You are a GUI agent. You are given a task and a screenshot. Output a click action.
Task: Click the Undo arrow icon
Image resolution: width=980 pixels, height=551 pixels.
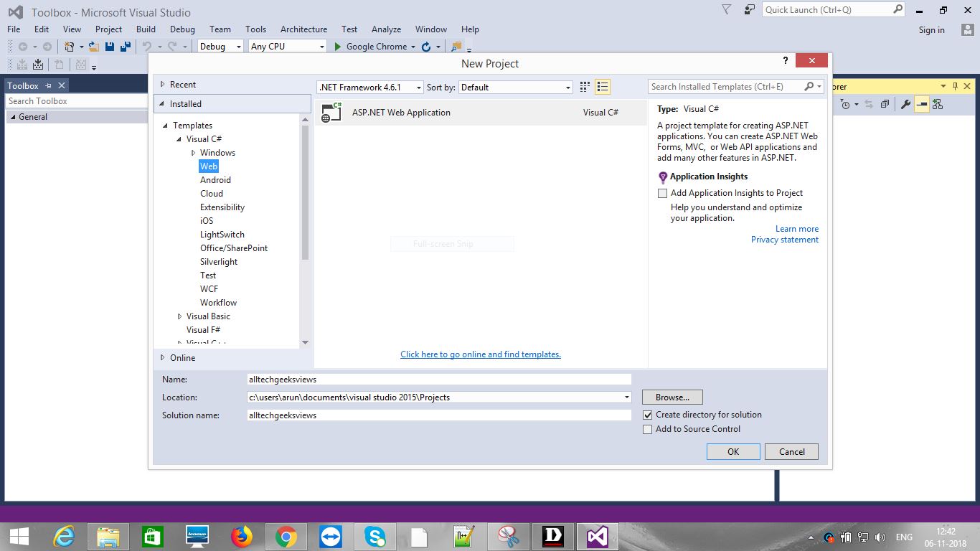(x=147, y=47)
